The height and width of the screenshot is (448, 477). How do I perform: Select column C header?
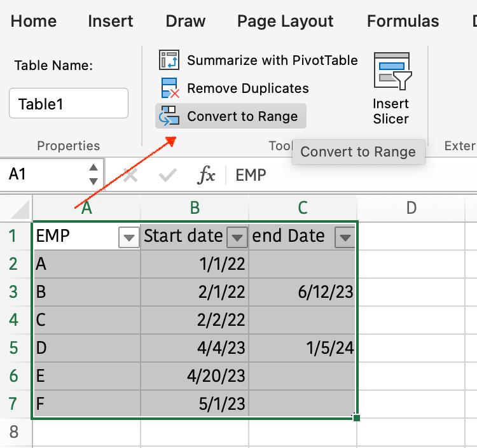pyautogui.click(x=303, y=209)
